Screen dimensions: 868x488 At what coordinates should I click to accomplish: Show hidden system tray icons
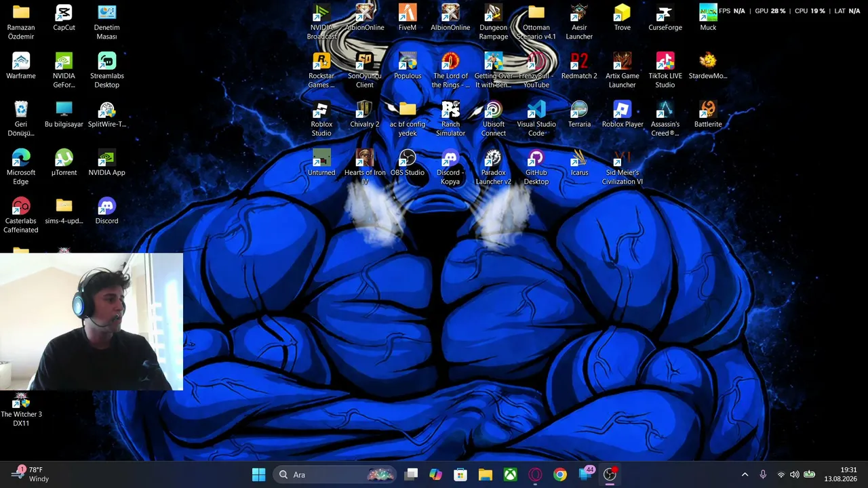click(745, 474)
